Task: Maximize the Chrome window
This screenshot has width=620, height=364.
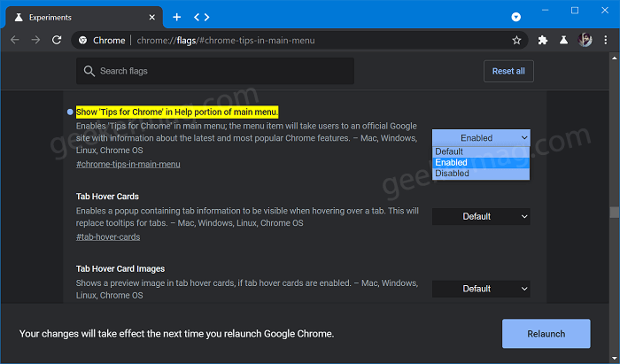Action: click(x=575, y=11)
